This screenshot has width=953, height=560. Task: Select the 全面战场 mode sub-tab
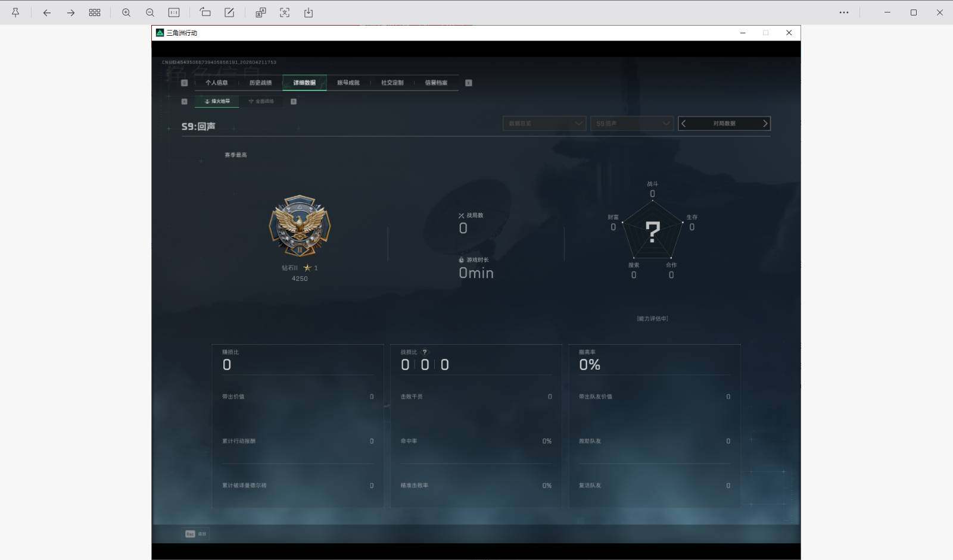261,101
